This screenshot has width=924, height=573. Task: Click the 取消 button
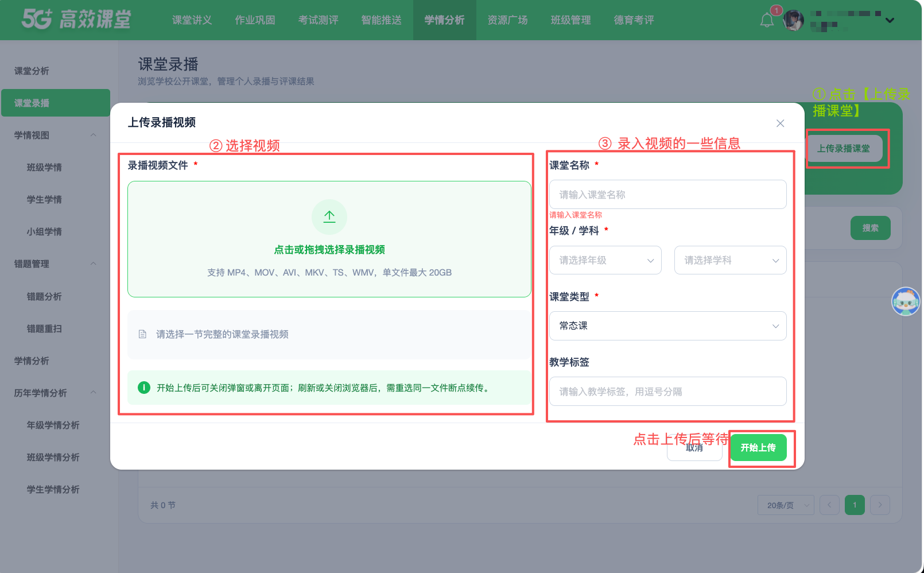coord(694,447)
